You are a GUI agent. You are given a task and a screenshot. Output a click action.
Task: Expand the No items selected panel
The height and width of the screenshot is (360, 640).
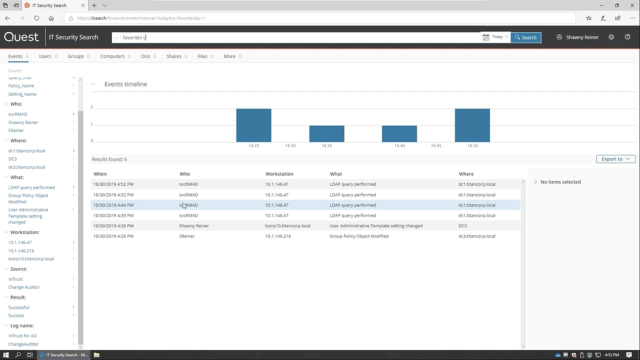click(x=536, y=182)
